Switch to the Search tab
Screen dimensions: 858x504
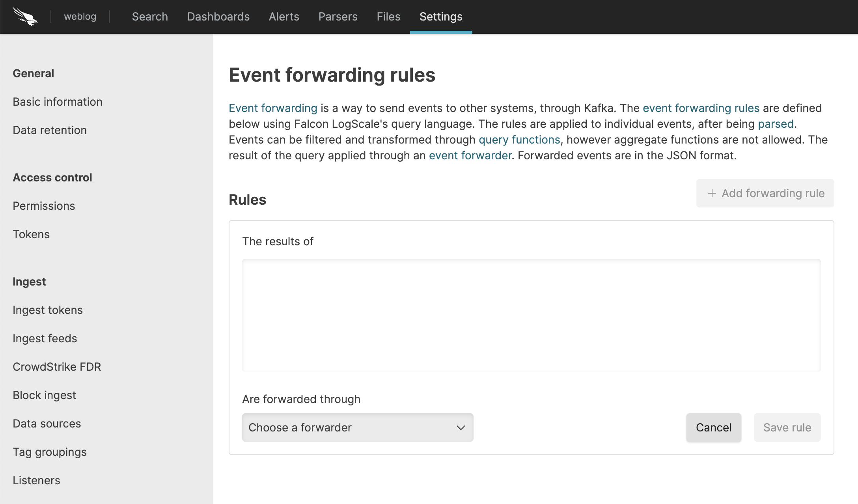tap(150, 17)
